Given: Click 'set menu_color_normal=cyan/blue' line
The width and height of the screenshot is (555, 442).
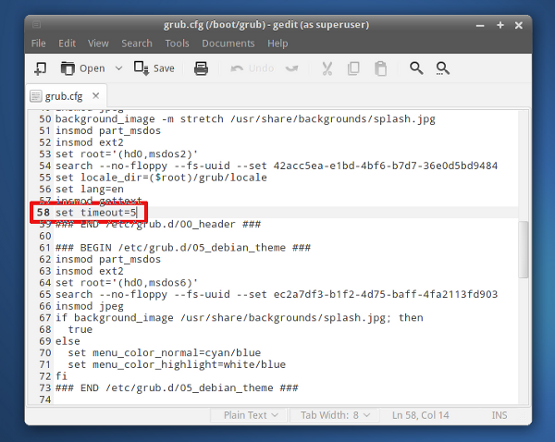Looking at the screenshot, I should [164, 352].
